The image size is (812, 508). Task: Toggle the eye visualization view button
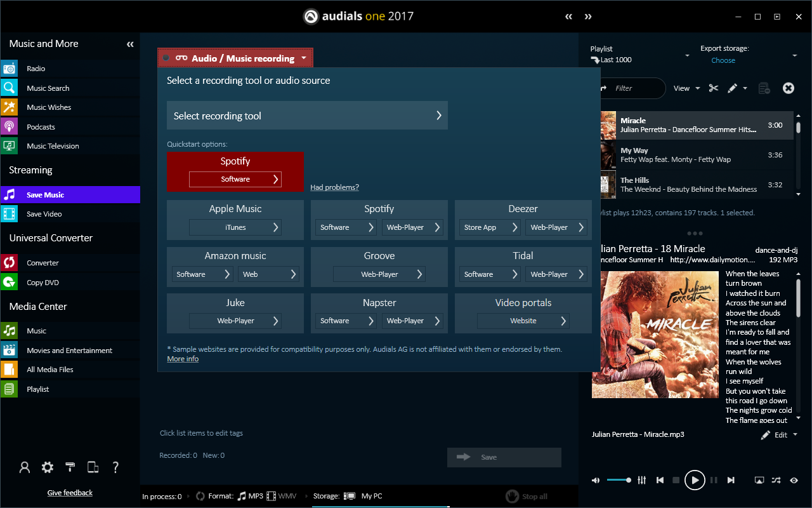point(794,480)
